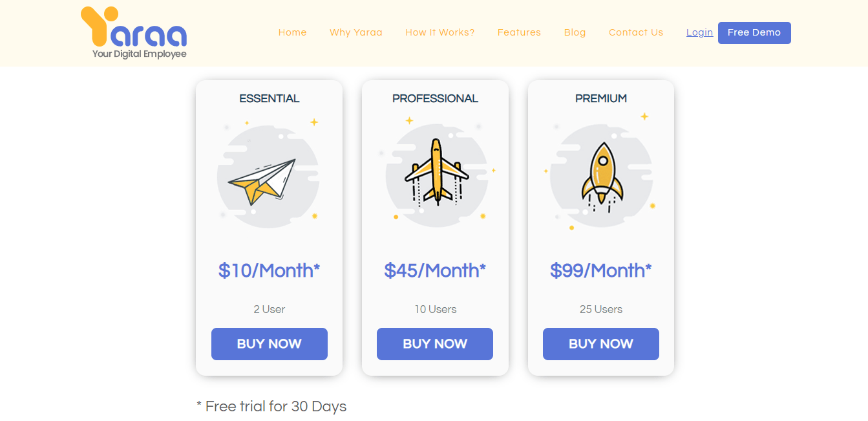Buy the Premium plan now

601,344
